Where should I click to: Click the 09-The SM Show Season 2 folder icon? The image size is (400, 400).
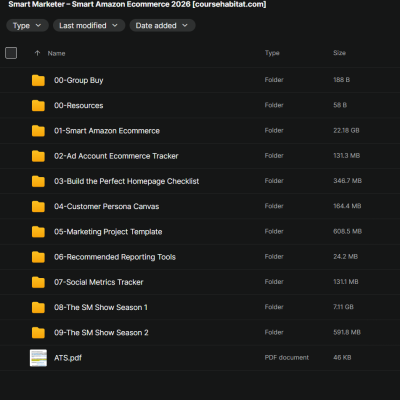coord(38,333)
